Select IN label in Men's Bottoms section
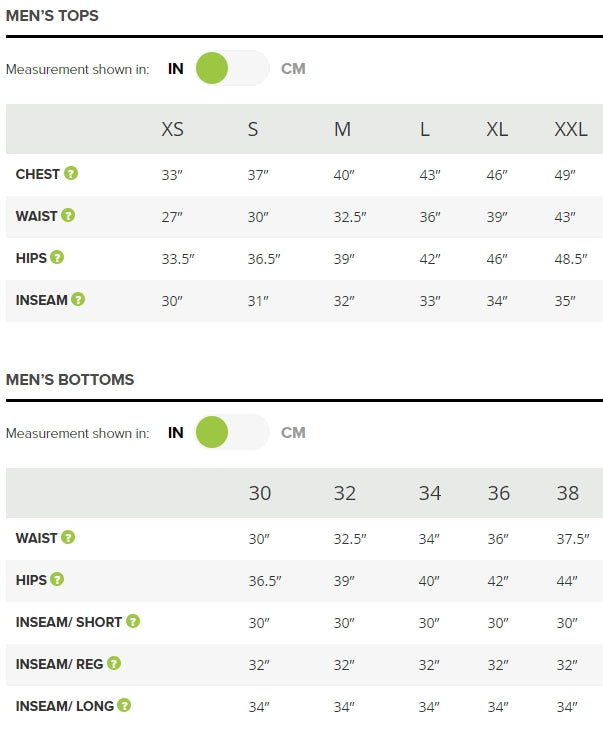 point(176,432)
